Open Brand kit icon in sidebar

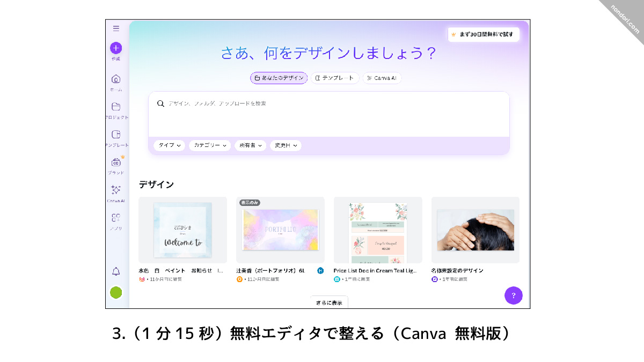click(116, 162)
